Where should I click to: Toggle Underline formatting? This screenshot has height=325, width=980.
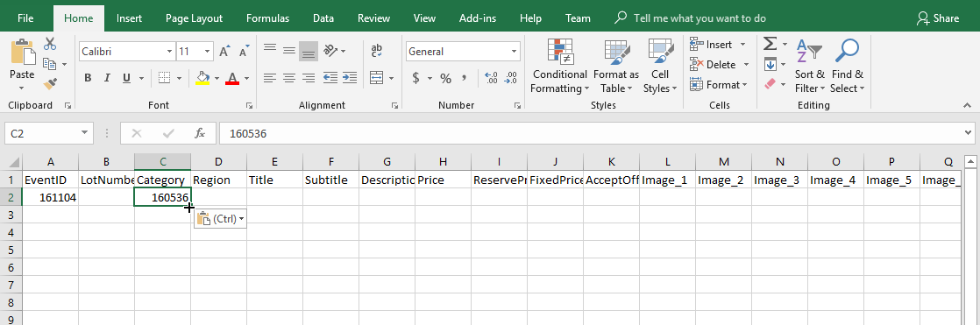[x=126, y=78]
